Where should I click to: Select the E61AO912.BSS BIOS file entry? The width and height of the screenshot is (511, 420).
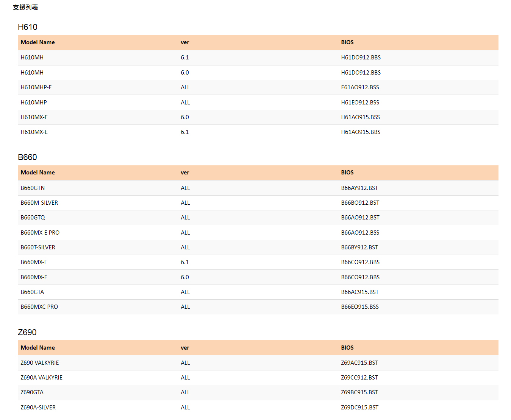click(x=360, y=87)
